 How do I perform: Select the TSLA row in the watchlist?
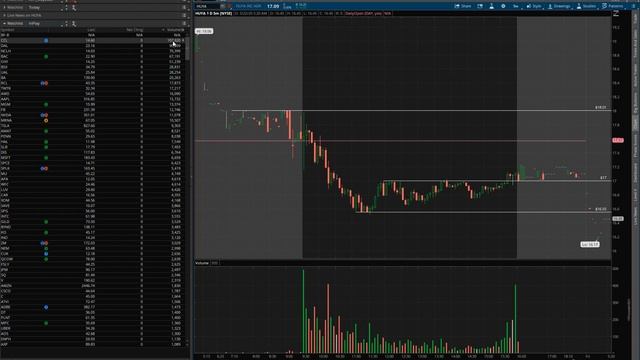click(x=93, y=126)
